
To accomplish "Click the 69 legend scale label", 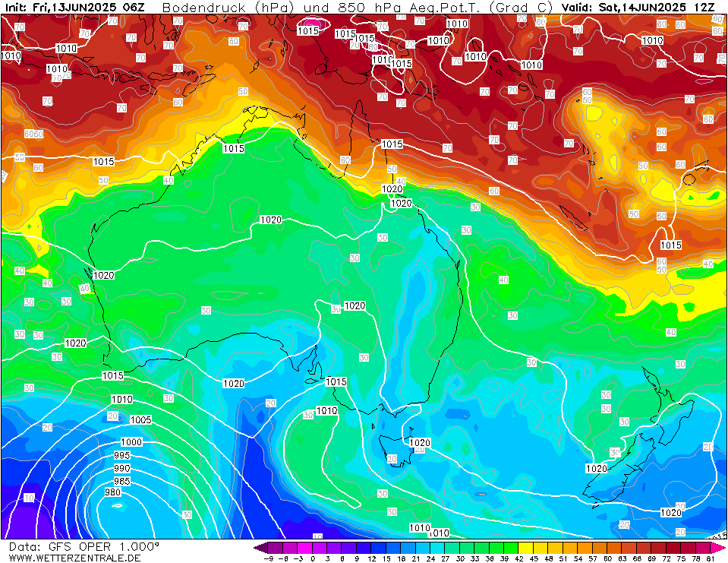I will pos(652,558).
